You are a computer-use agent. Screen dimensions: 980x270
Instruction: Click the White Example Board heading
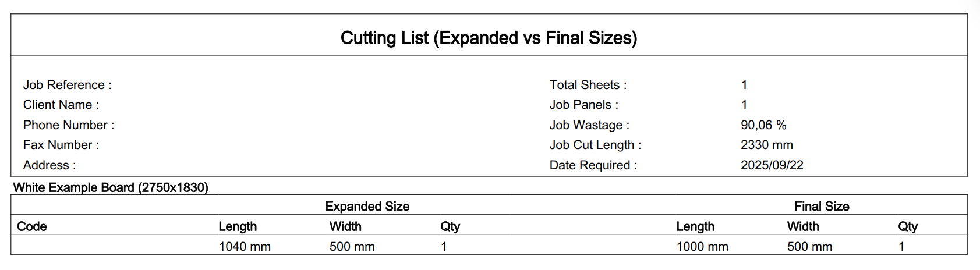[x=111, y=187]
